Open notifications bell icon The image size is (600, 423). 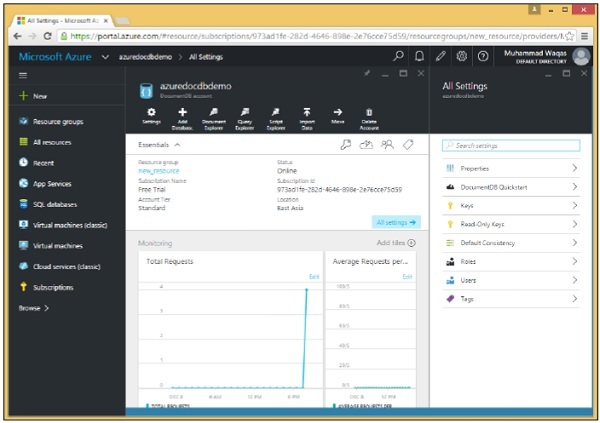419,56
